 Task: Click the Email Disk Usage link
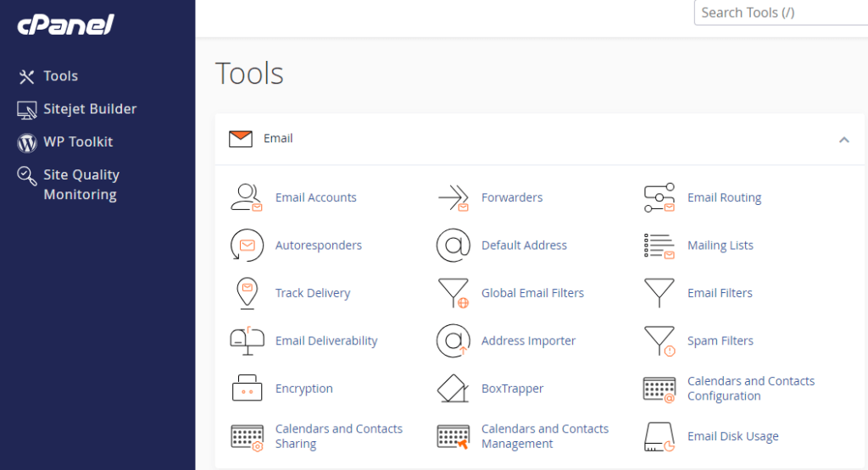[x=732, y=437]
